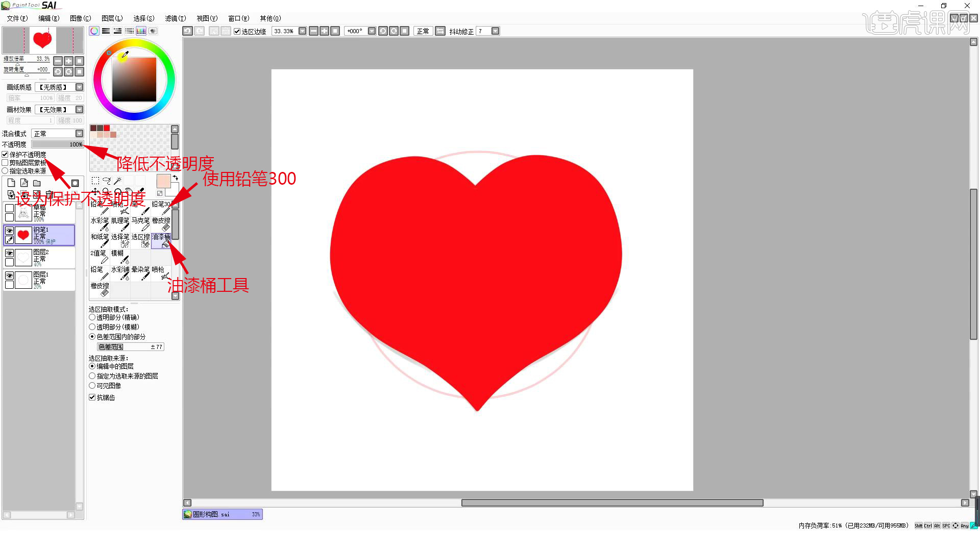980x551 pixels.
Task: Select 透明部分(模糊) radio option
Action: click(x=92, y=327)
